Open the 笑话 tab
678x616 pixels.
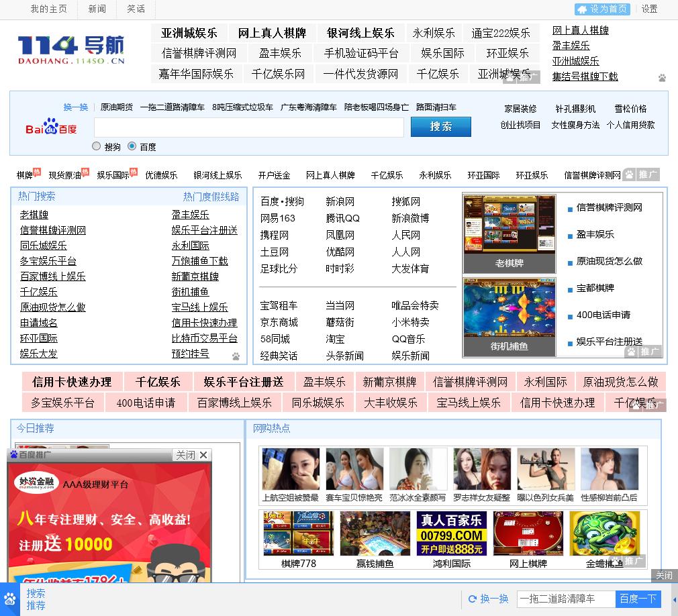(136, 9)
